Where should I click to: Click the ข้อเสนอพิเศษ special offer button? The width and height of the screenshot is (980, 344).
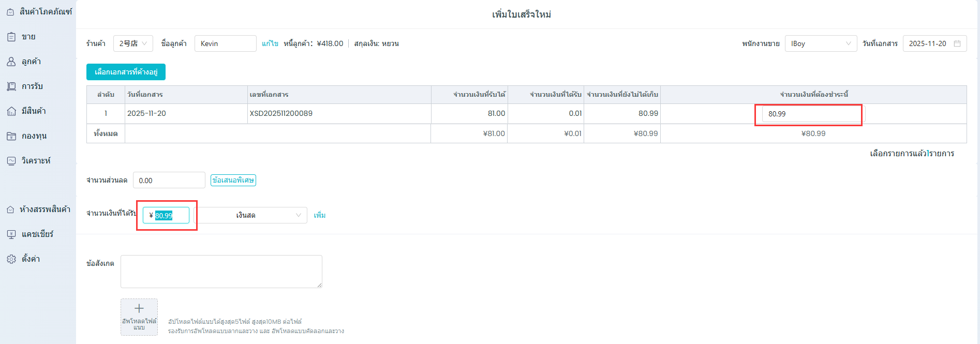click(233, 180)
